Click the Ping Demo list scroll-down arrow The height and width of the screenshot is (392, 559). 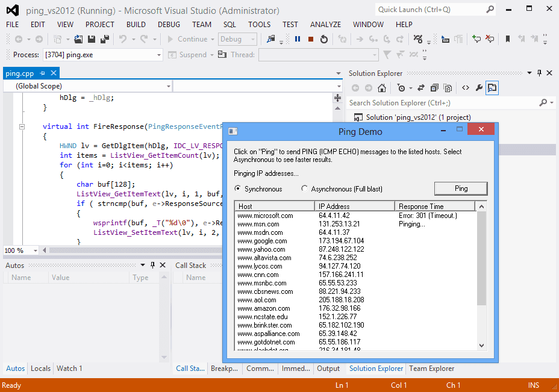[x=481, y=345]
